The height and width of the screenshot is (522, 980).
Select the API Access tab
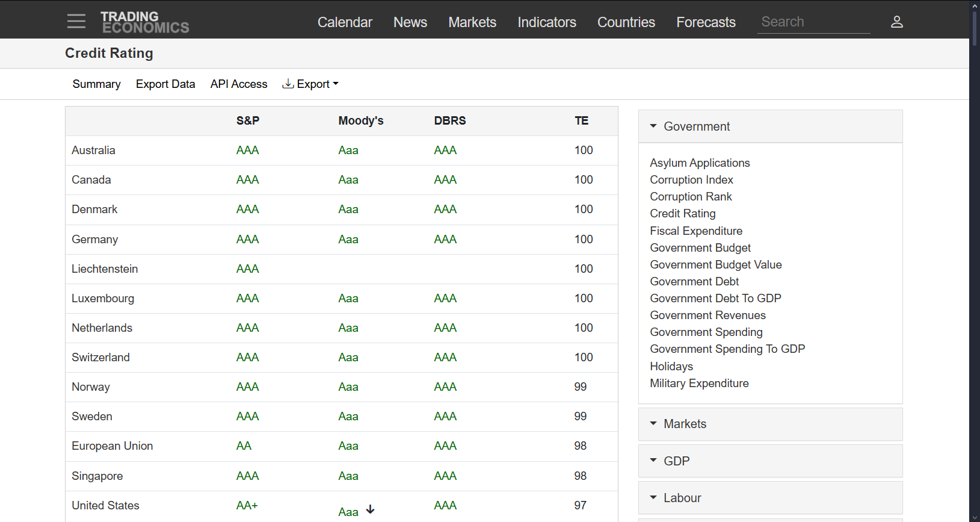(x=239, y=84)
